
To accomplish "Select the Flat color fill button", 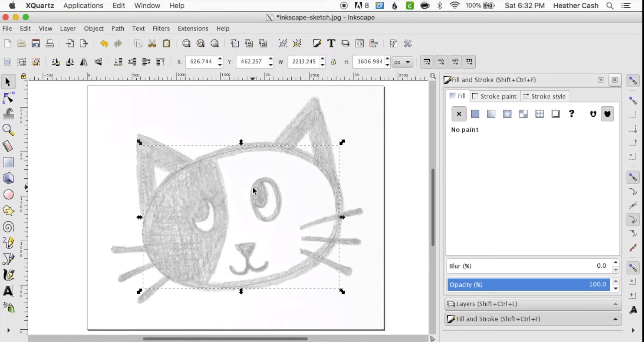I will point(475,114).
